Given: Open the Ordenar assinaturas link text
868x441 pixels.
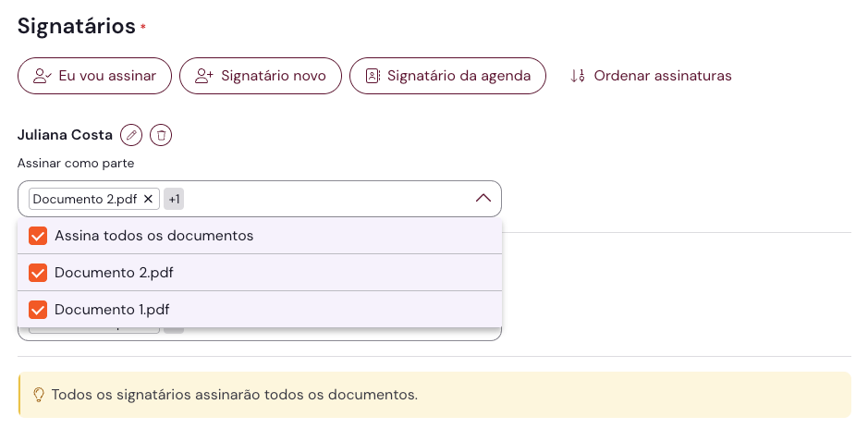Looking at the screenshot, I should (x=663, y=76).
